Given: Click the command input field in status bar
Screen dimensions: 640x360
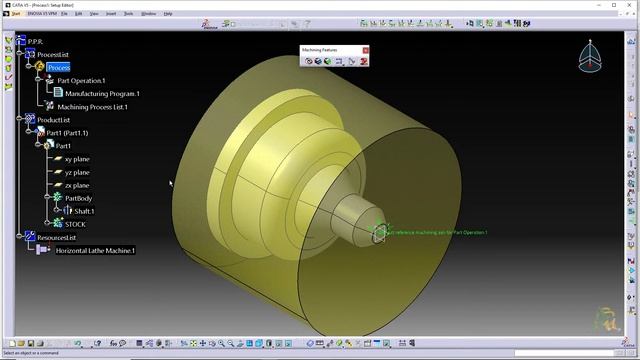Looking at the screenshot, I should click(564, 353).
